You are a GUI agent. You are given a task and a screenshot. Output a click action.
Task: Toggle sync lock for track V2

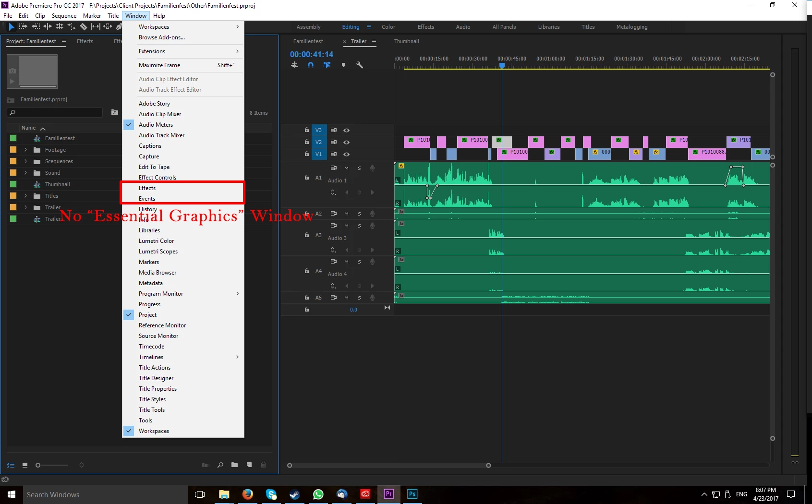pos(334,142)
